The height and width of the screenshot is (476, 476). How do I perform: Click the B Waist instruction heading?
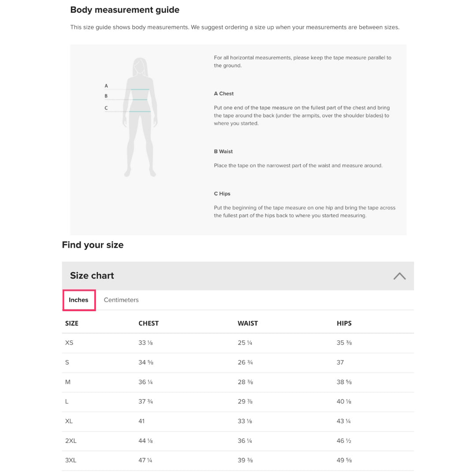click(x=223, y=152)
